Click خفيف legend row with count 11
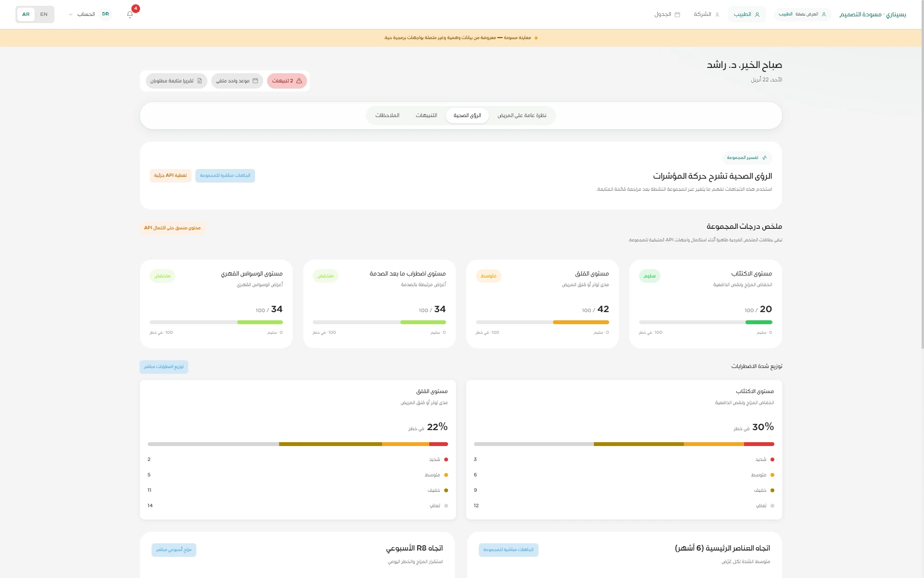 pyautogui.click(x=298, y=490)
